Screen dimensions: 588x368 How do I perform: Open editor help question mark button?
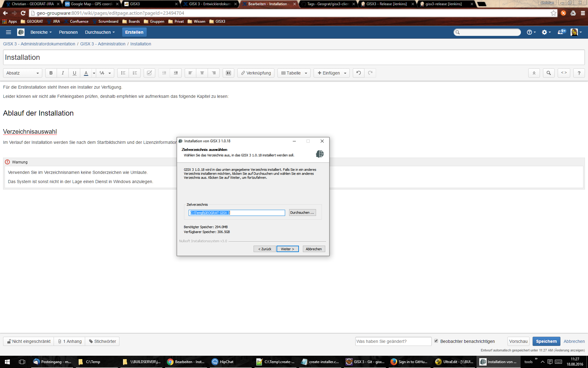tap(579, 73)
